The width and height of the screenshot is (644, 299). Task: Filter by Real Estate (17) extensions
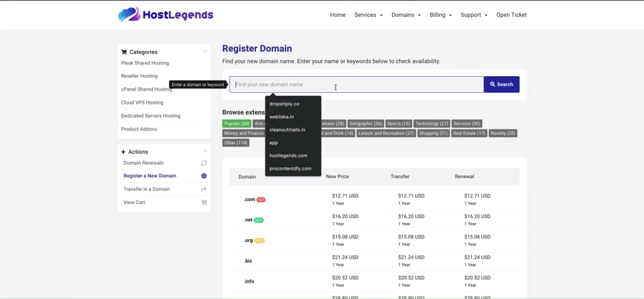pos(469,133)
